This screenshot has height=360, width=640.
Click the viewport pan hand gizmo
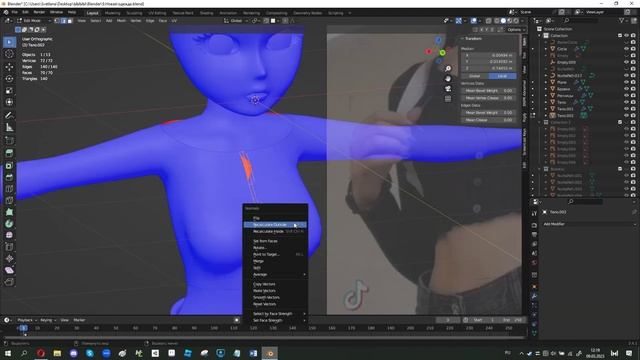click(448, 78)
